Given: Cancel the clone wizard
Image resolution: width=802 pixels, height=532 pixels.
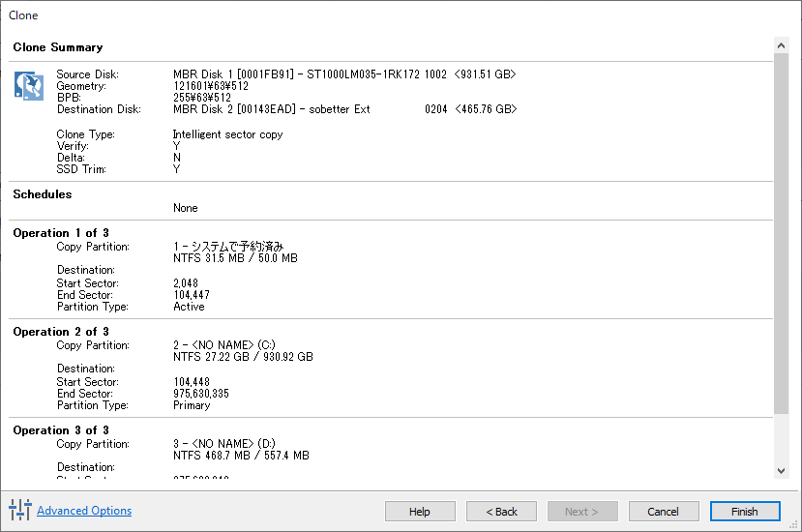Looking at the screenshot, I should pos(664,511).
